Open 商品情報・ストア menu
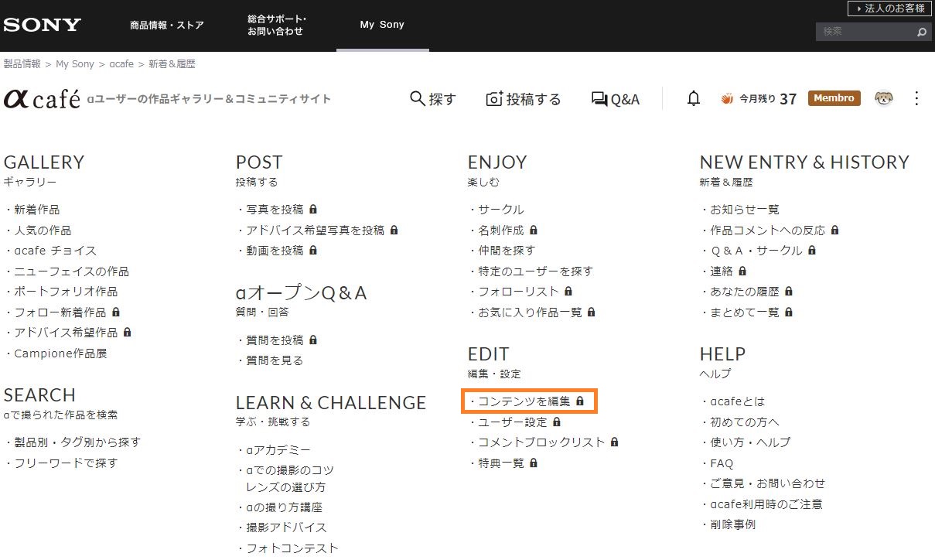The image size is (935, 560). (x=167, y=25)
